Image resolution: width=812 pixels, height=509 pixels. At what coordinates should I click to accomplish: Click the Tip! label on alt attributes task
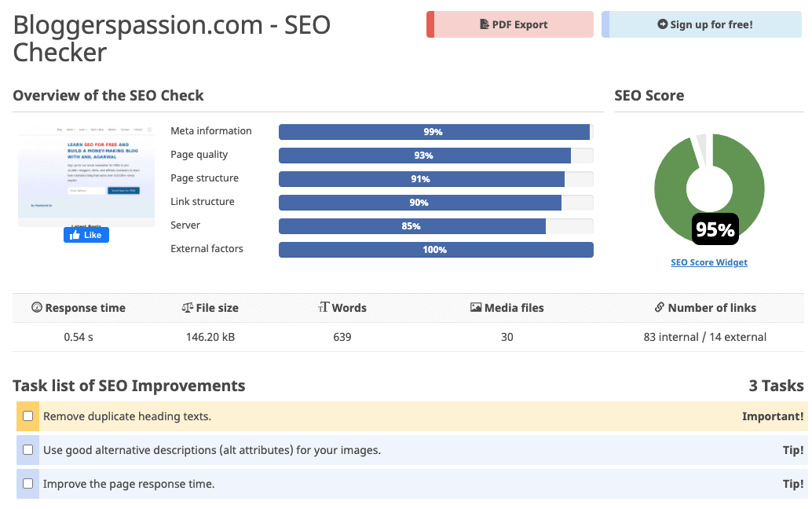click(793, 450)
